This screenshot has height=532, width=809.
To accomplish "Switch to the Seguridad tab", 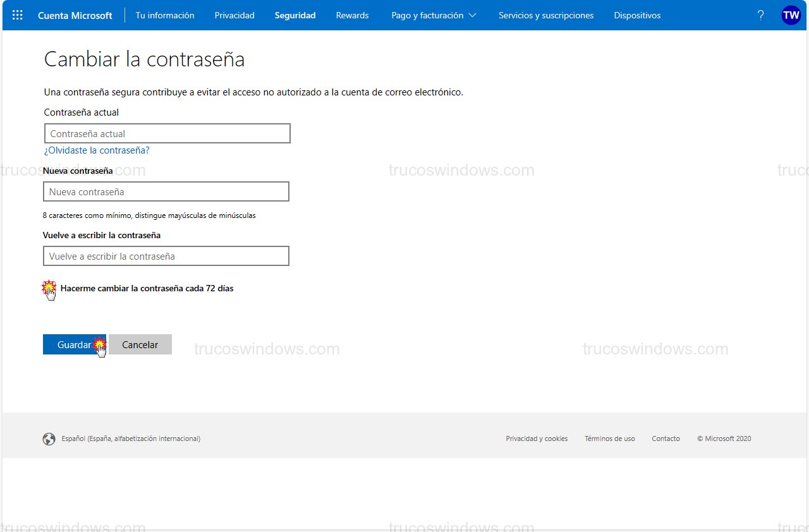I will coord(295,15).
